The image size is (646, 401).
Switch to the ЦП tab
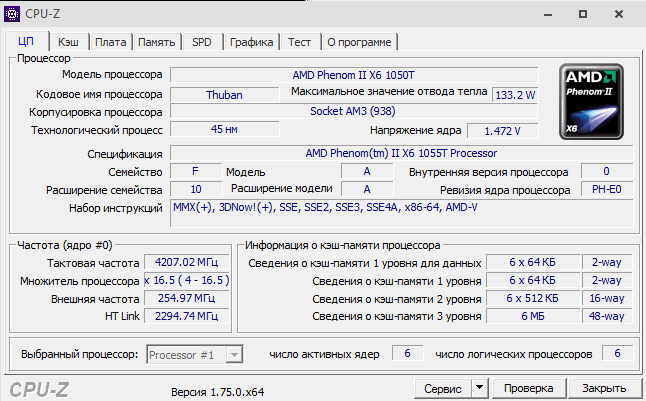pos(26,42)
